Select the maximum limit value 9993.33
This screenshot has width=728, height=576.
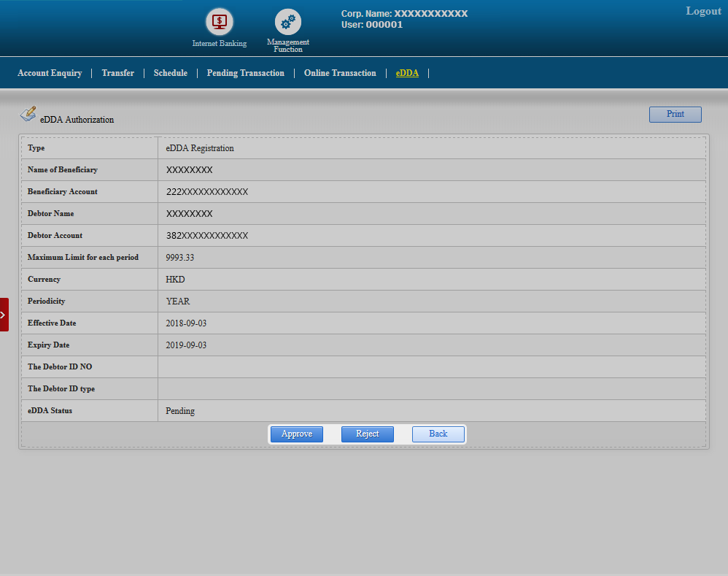(180, 258)
